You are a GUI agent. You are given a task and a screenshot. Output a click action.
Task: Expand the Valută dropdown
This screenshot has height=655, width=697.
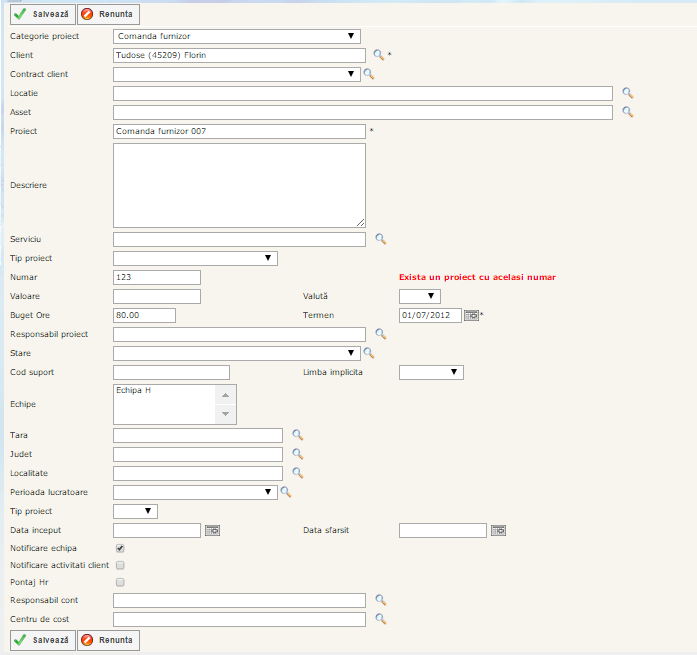pos(419,296)
